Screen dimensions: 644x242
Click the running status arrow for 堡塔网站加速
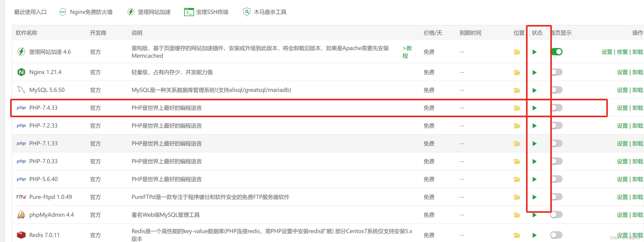(x=534, y=52)
